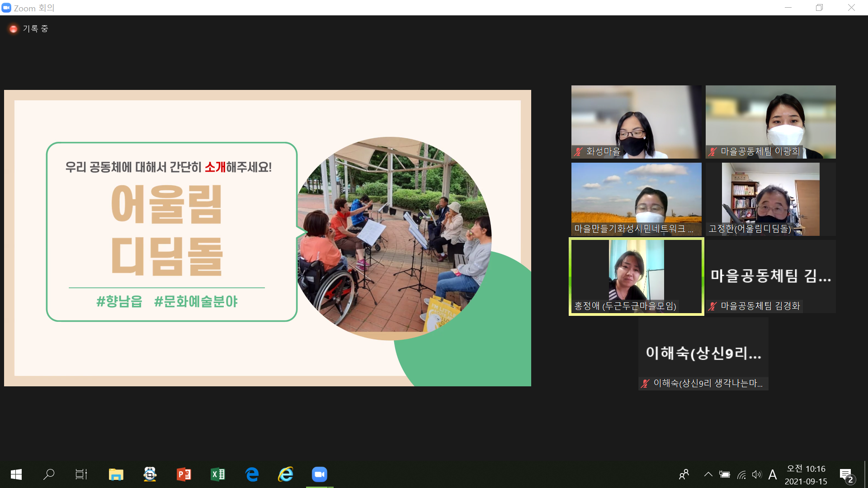This screenshot has width=868, height=488.
Task: Click muted mic icon on 마을공동체팀 김경화 label
Action: [x=712, y=306]
